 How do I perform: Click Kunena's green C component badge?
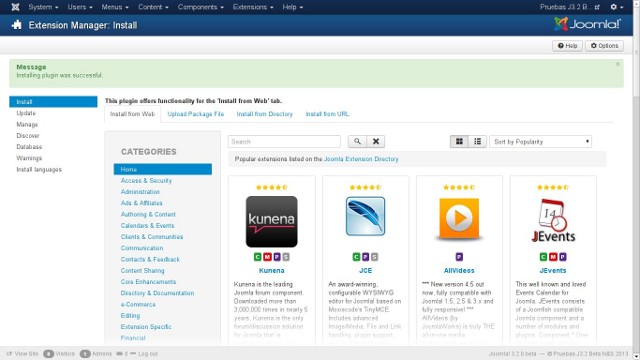pos(258,257)
